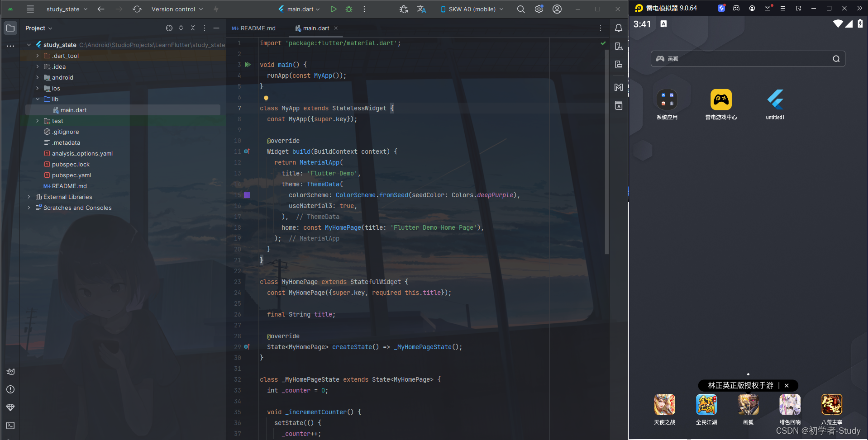Open the Search Everywhere magnifier in Android Studio
Image resolution: width=868 pixels, height=440 pixels.
521,9
